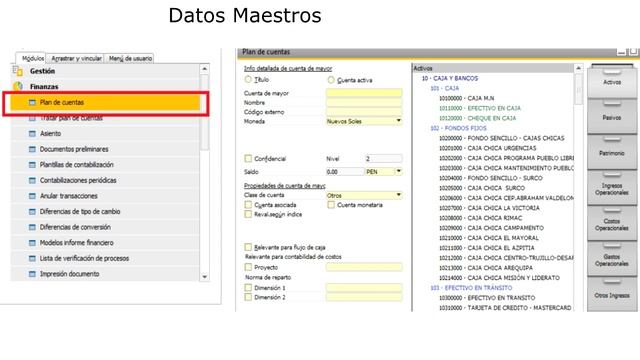The image size is (640, 360).
Task: Check the Cuenta monetaria checkbox
Action: (x=331, y=204)
